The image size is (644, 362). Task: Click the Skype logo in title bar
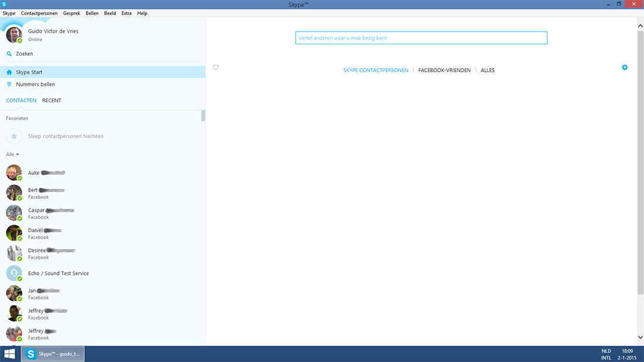4,4
